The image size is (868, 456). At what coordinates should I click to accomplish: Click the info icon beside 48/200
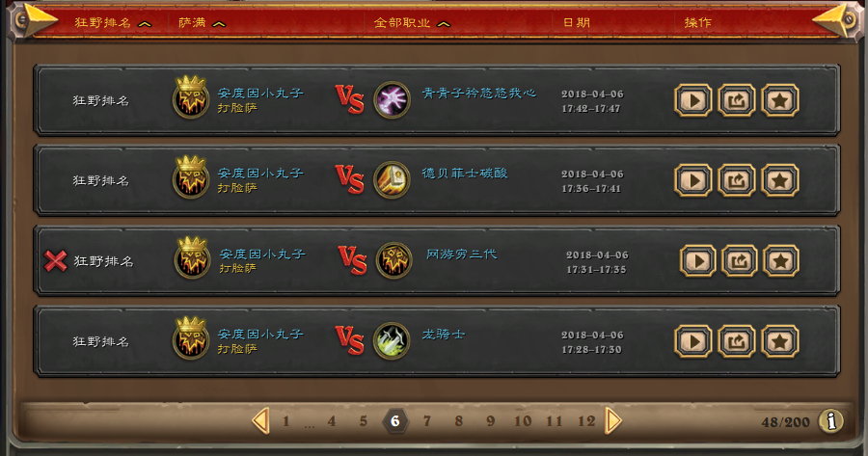coord(831,421)
